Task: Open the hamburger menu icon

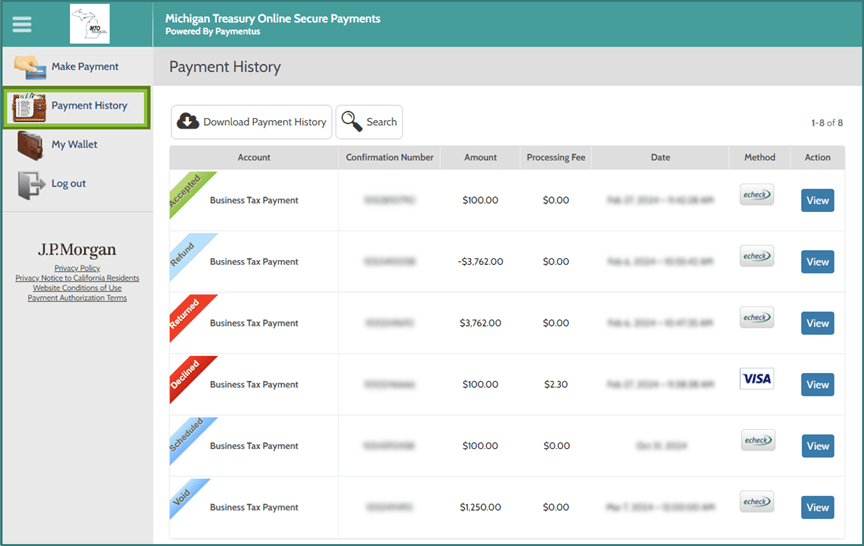Action: (x=22, y=24)
